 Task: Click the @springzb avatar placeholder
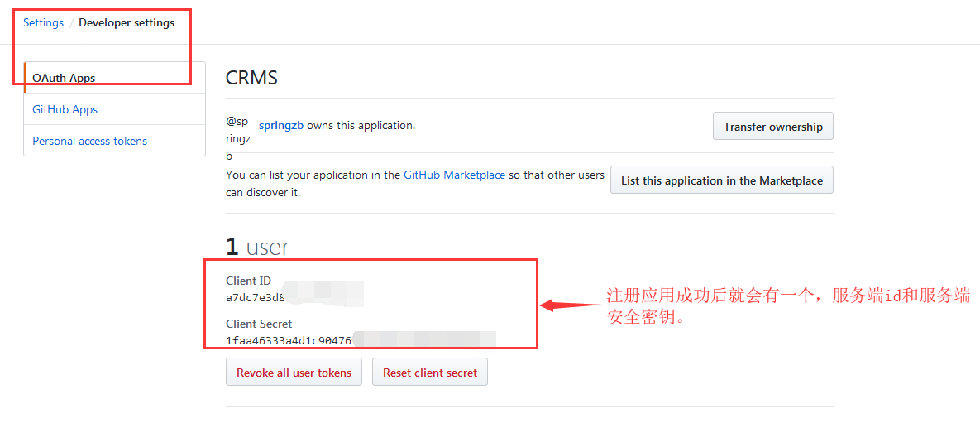coord(238,139)
